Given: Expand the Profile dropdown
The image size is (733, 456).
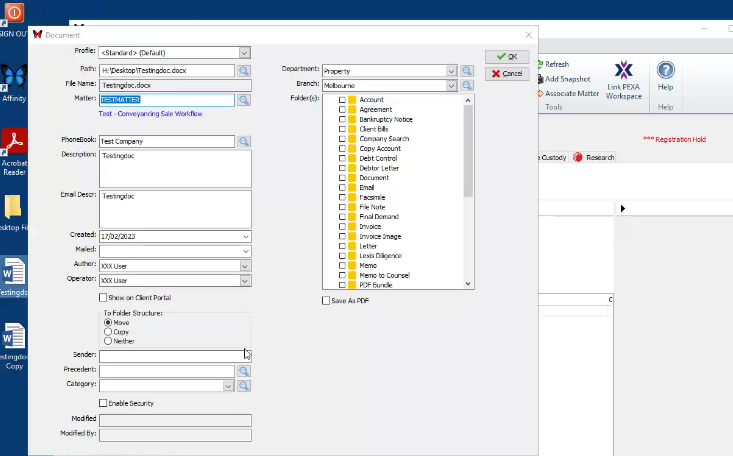Looking at the screenshot, I should (244, 52).
